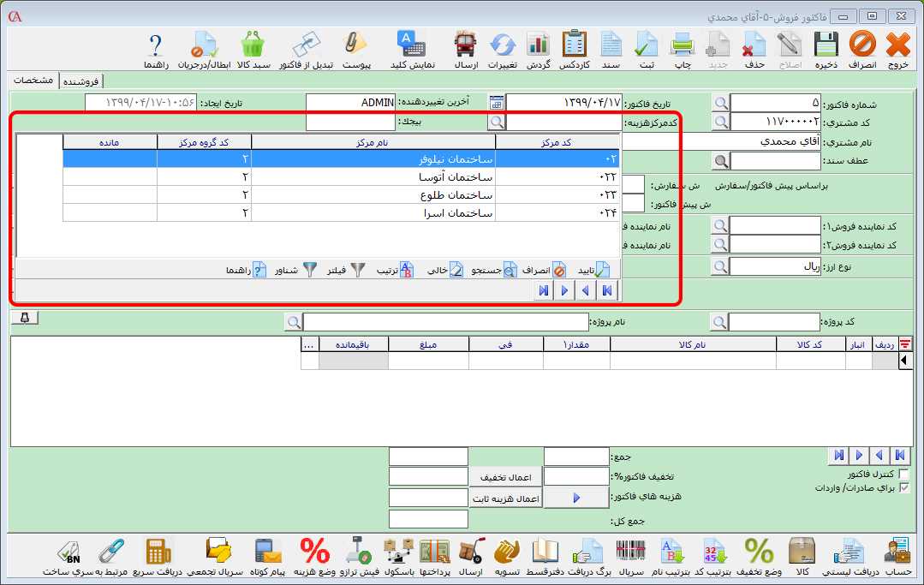Click the حذف (Delete) icon
Screen dimensions: 924x585
point(753,49)
